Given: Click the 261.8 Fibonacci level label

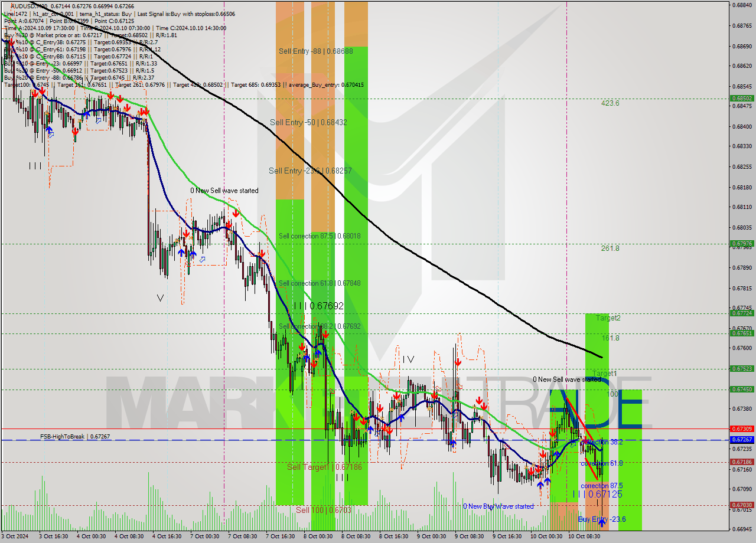Looking at the screenshot, I should coord(610,248).
